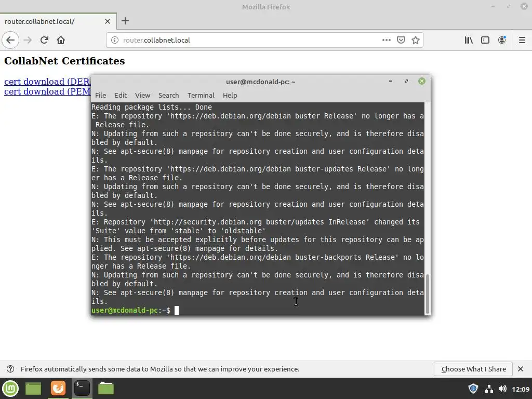Maximize the terminal window
Image resolution: width=532 pixels, height=399 pixels.
point(406,81)
